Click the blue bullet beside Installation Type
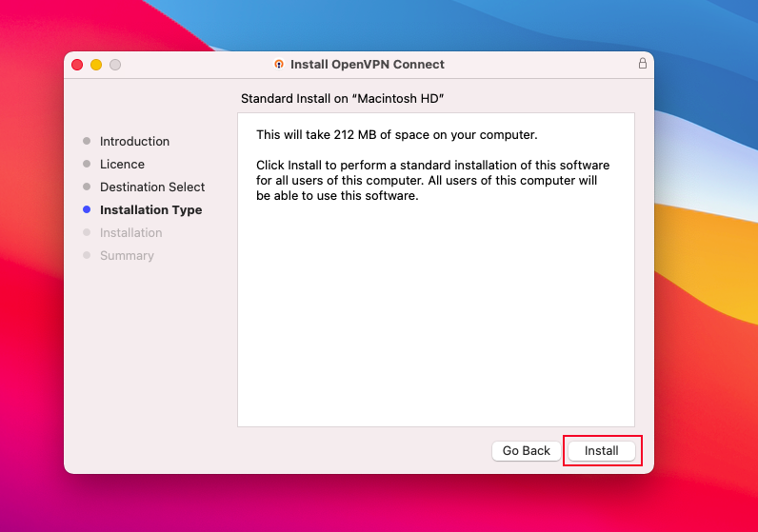758x532 pixels. (87, 209)
